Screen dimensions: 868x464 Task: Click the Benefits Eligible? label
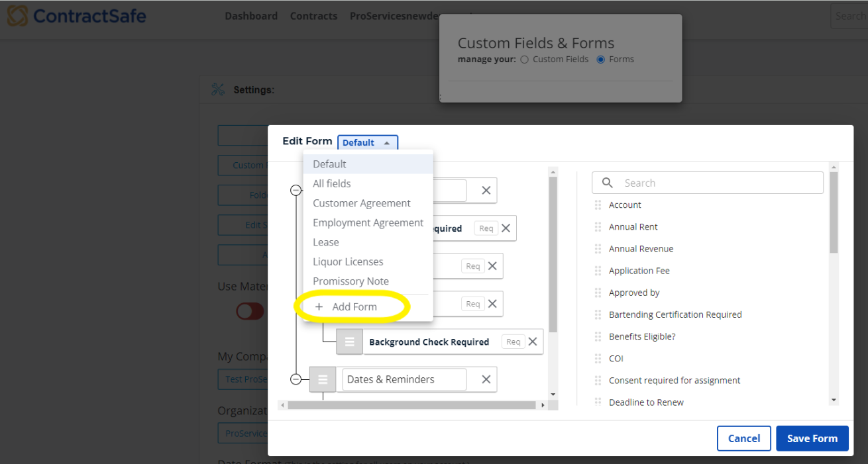tap(642, 336)
